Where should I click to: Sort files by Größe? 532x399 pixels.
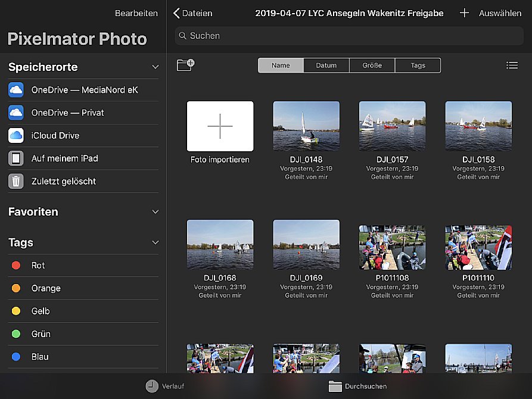[x=372, y=66]
